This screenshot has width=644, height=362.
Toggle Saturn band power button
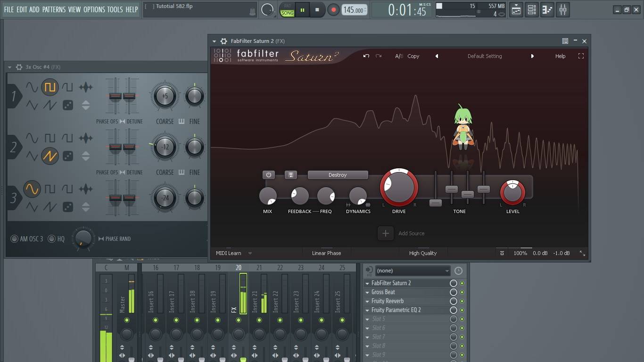point(269,175)
